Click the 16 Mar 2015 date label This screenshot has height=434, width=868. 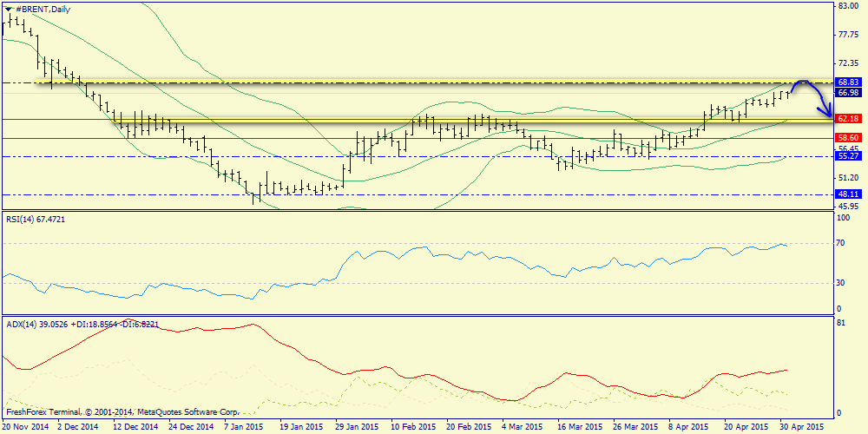click(579, 427)
